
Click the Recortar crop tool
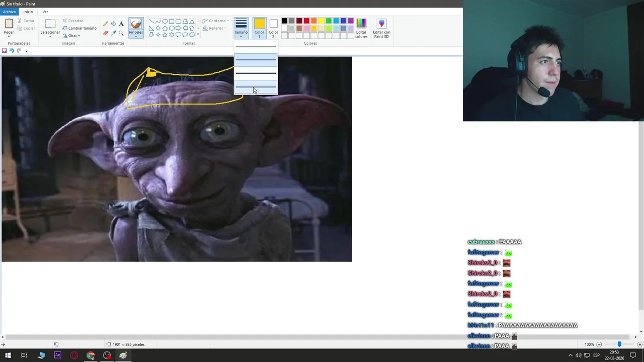(x=73, y=21)
